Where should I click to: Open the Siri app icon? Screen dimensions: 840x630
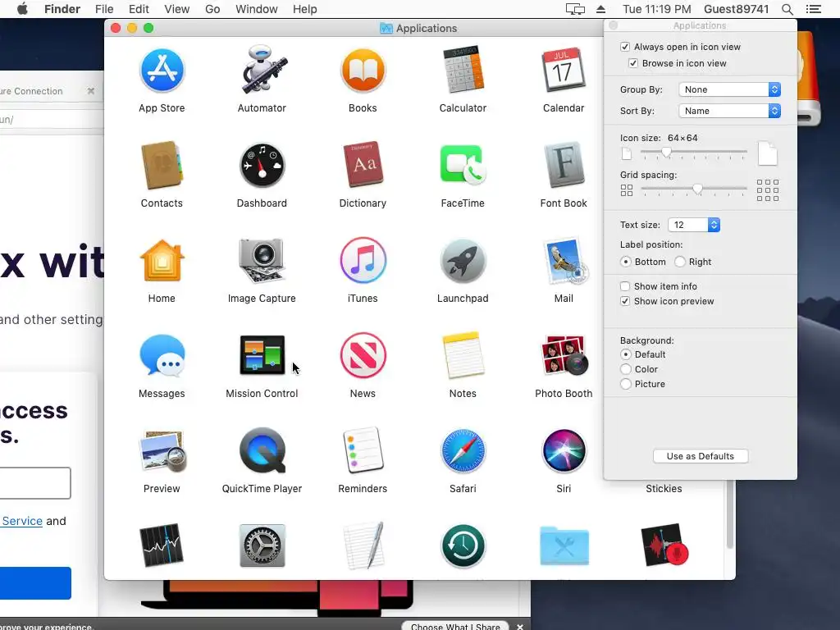click(564, 450)
